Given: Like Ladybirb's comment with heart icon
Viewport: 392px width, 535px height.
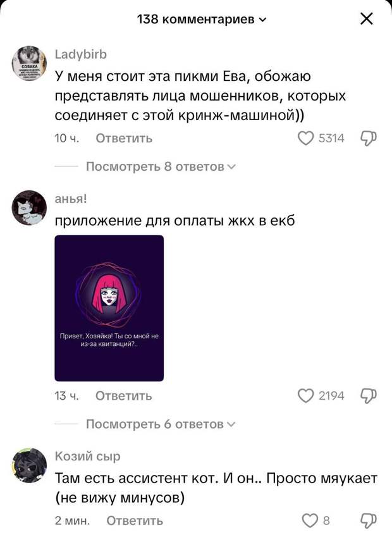Looking at the screenshot, I should [x=305, y=138].
